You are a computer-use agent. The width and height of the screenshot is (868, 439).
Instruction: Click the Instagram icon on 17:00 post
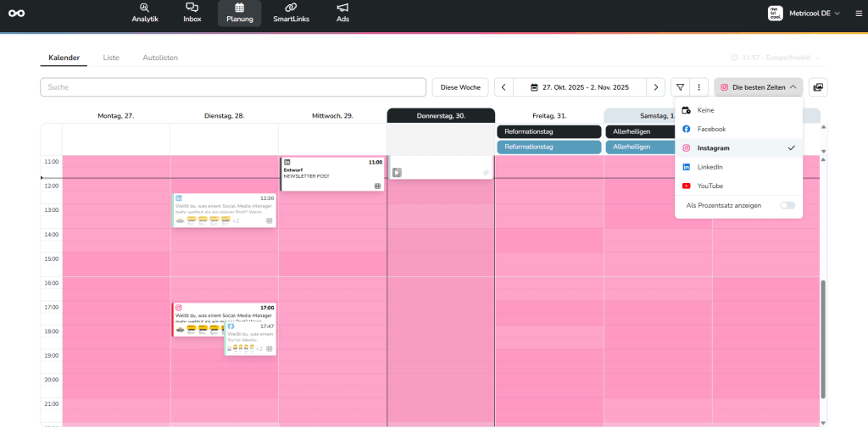coord(179,308)
